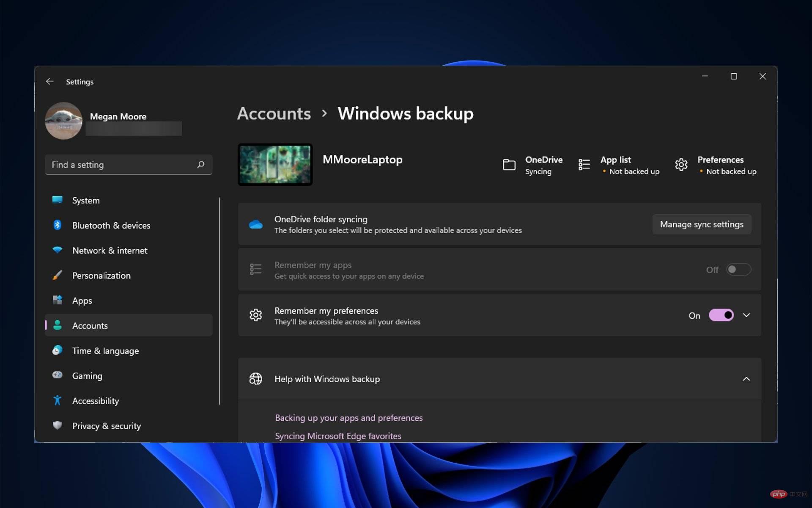Toggle Remember my apps switch
Image resolution: width=812 pixels, height=508 pixels.
pos(738,269)
